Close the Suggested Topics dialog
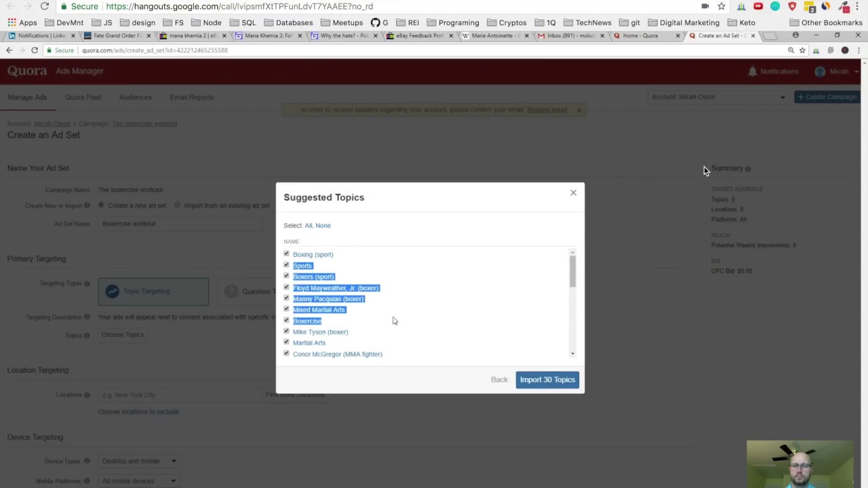Viewport: 868px width, 488px height. tap(573, 193)
